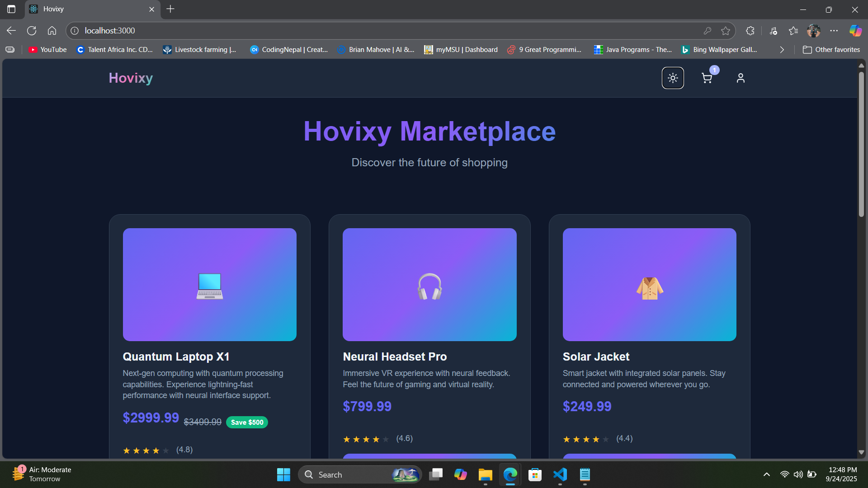
Task: Open CodingNepal bookmark
Action: coord(289,50)
